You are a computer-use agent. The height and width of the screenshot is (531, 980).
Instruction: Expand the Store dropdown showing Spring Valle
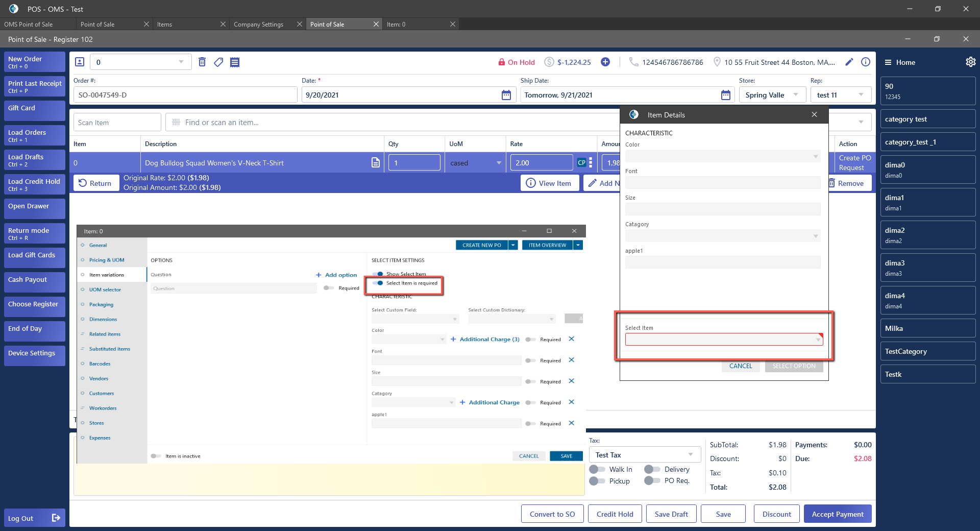click(772, 95)
